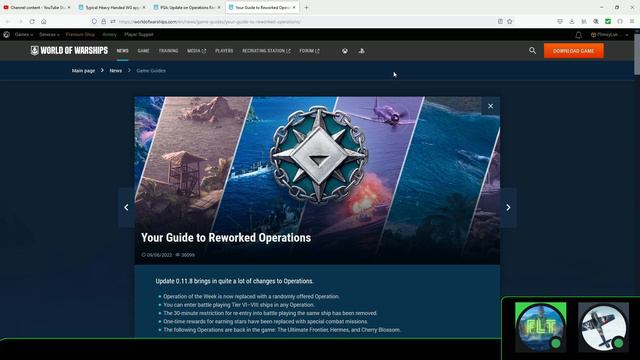
Task: Expand the Games dropdown menu
Action: pos(24,35)
